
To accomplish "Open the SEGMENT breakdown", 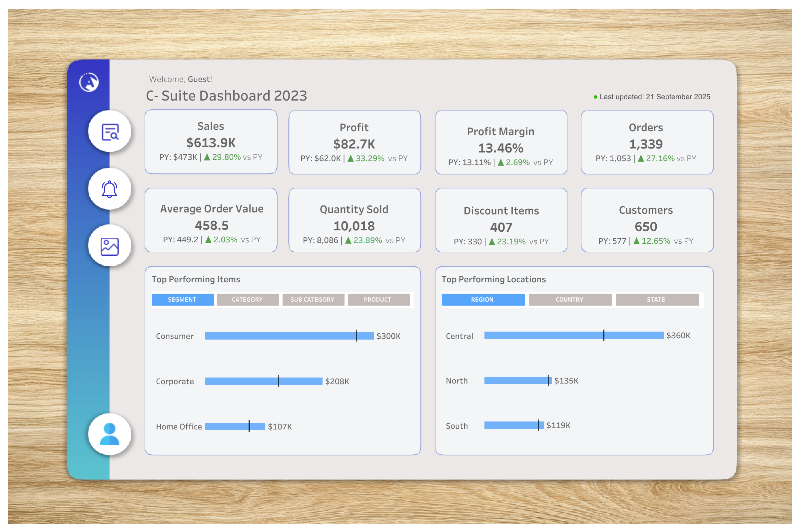I will click(182, 299).
